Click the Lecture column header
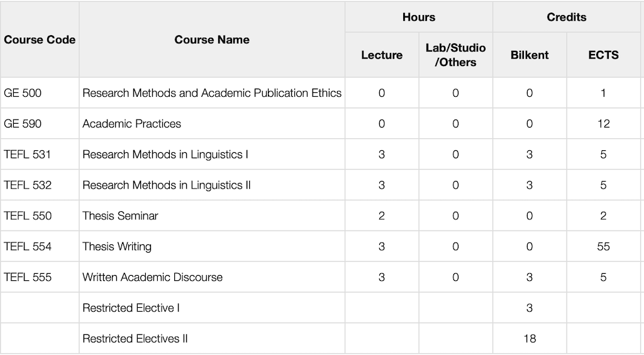The image size is (644, 355). click(x=382, y=55)
